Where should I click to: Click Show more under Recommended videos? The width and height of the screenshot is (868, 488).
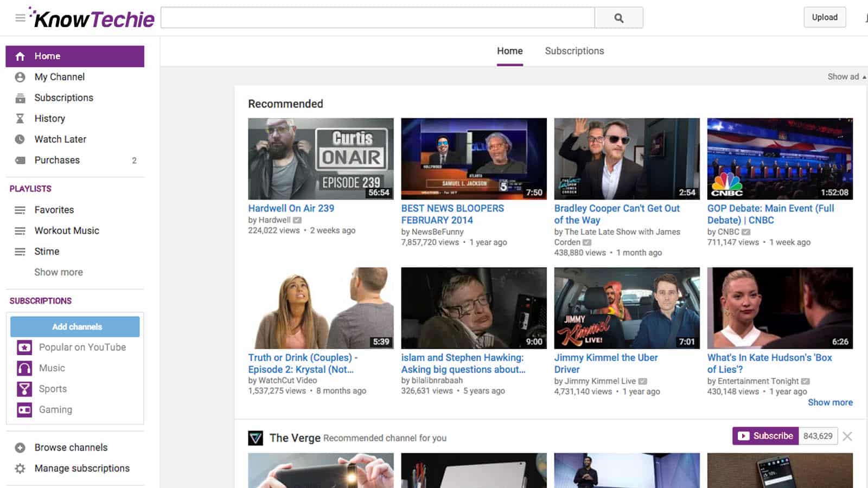tap(830, 402)
